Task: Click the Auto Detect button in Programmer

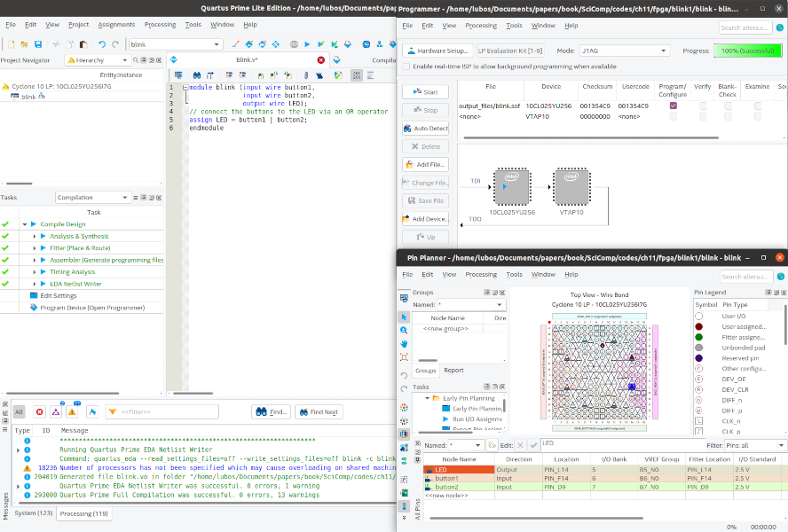Action: point(425,129)
